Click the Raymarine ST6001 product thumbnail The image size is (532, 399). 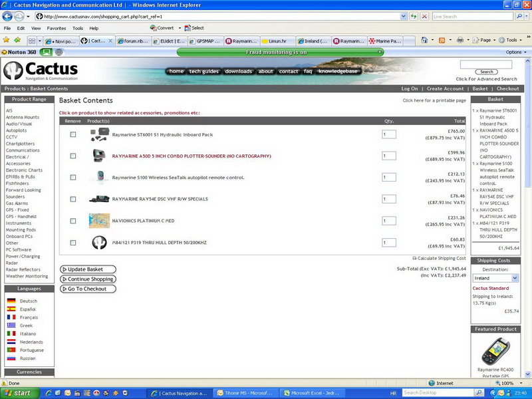pos(99,134)
